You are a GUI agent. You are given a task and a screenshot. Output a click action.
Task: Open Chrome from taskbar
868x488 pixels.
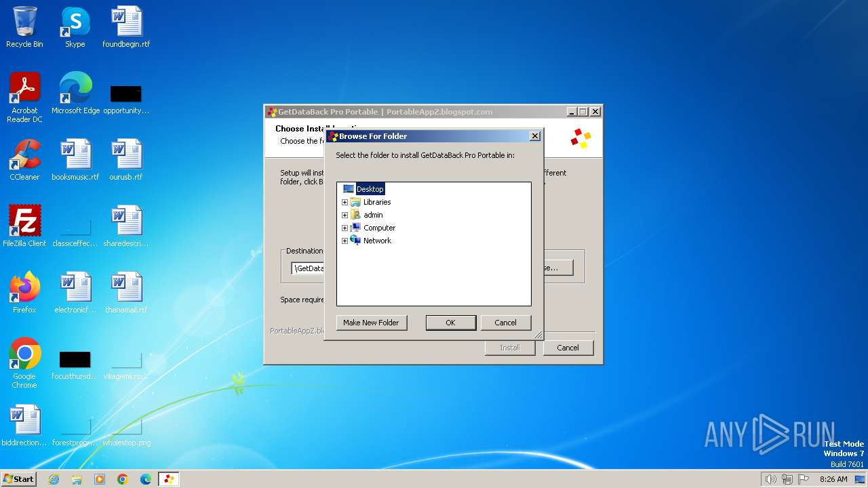coord(123,479)
